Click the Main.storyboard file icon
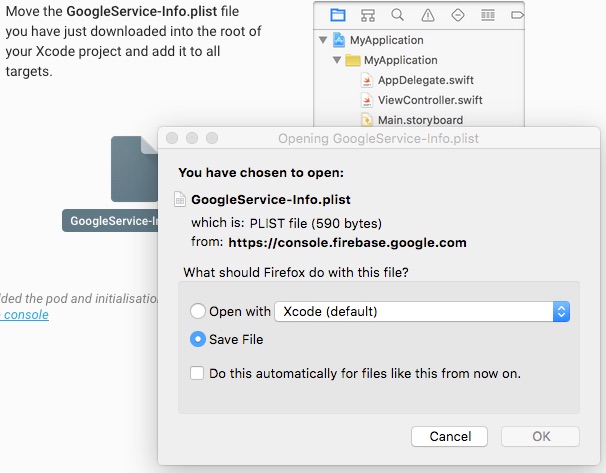606x473 pixels. 366,120
